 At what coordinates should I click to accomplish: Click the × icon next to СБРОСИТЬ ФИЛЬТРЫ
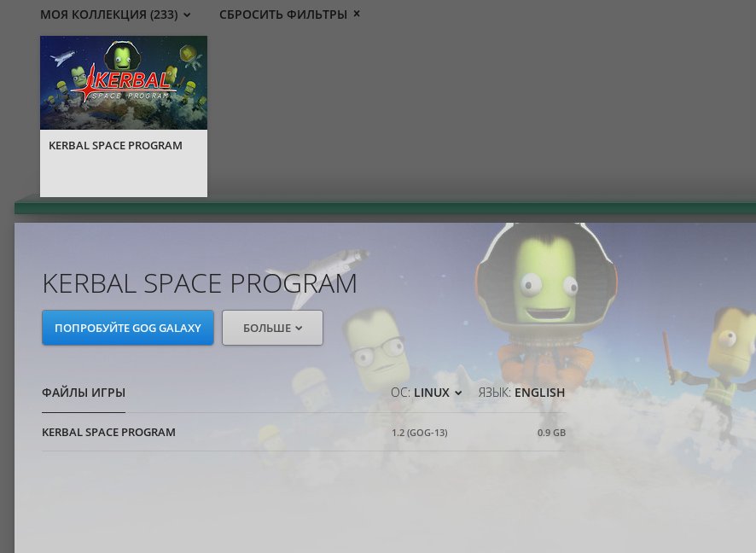357,14
